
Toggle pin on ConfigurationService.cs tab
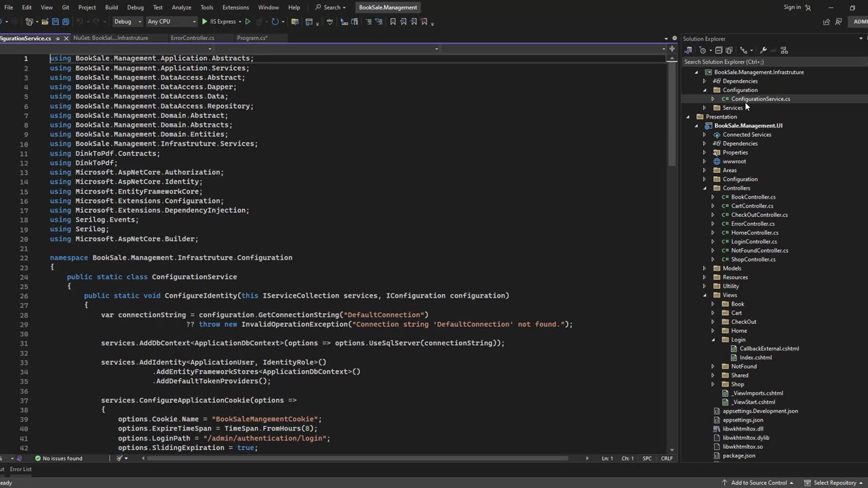pyautogui.click(x=58, y=39)
